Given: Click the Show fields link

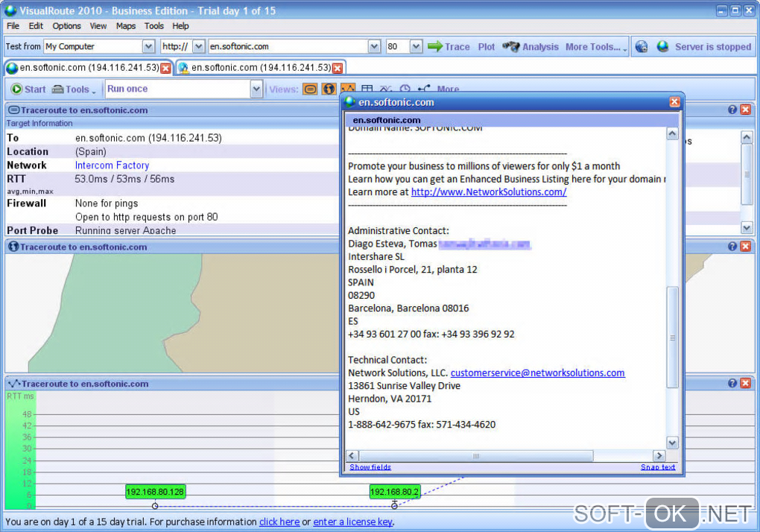Looking at the screenshot, I should (370, 467).
